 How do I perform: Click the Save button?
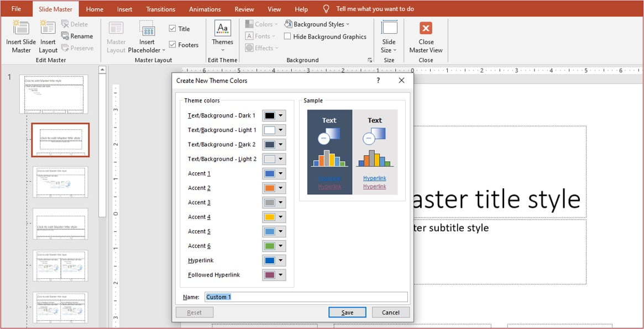pyautogui.click(x=347, y=312)
